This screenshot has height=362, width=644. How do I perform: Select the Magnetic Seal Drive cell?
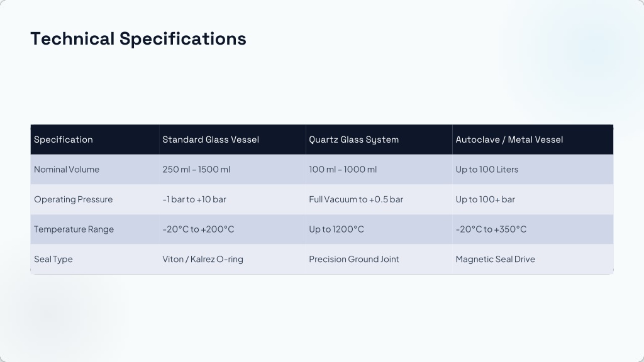pyautogui.click(x=533, y=260)
